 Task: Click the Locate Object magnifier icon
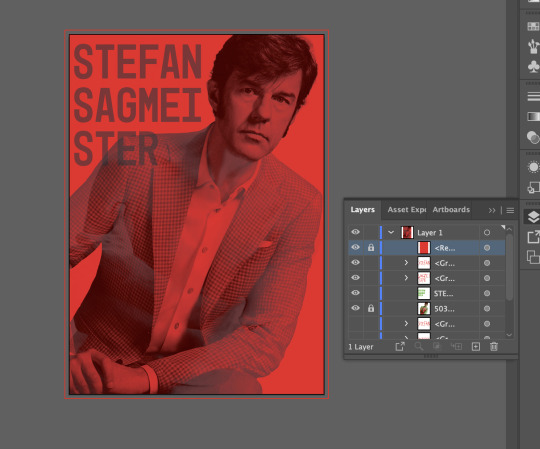418,346
